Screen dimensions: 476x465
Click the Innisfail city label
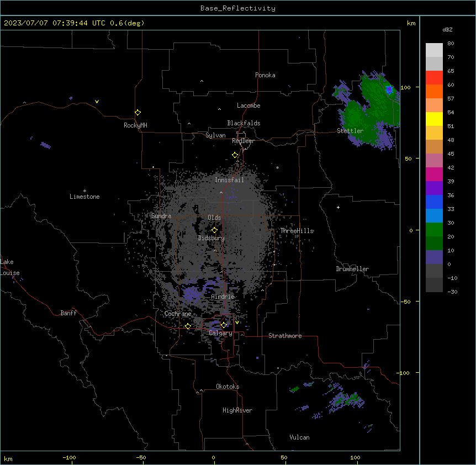(x=229, y=180)
